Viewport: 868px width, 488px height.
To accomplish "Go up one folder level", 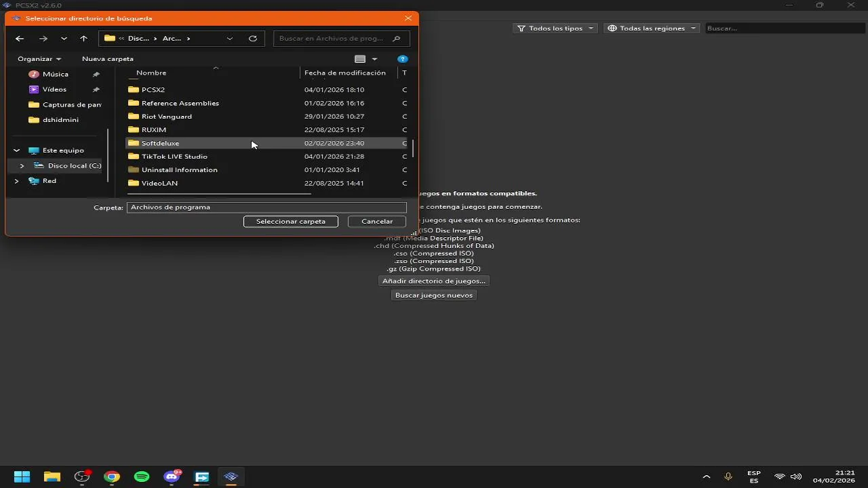I will [83, 39].
